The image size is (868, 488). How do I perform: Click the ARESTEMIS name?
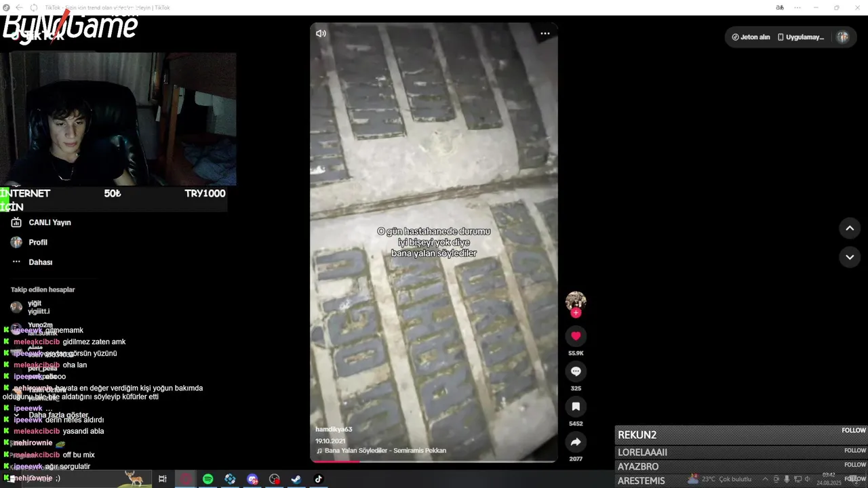641,481
